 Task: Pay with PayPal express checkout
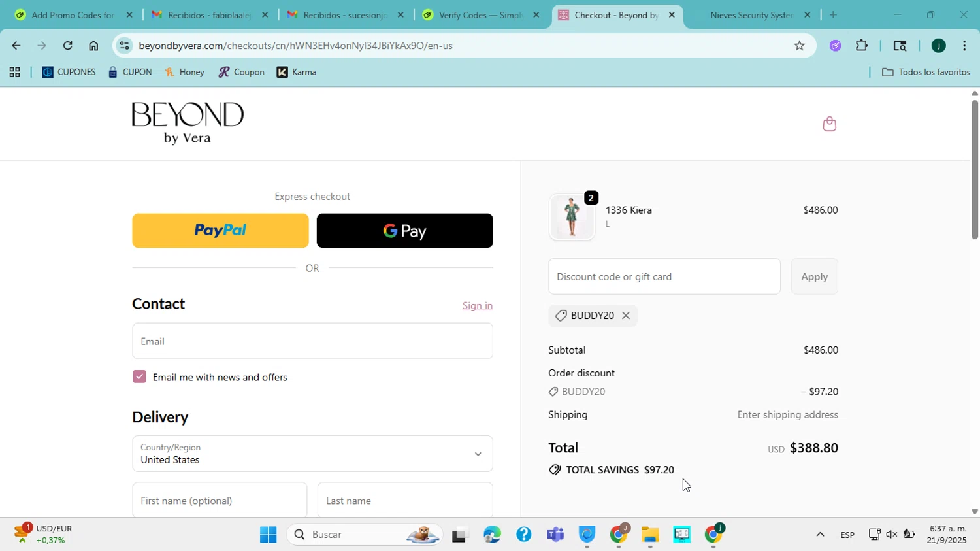(220, 231)
